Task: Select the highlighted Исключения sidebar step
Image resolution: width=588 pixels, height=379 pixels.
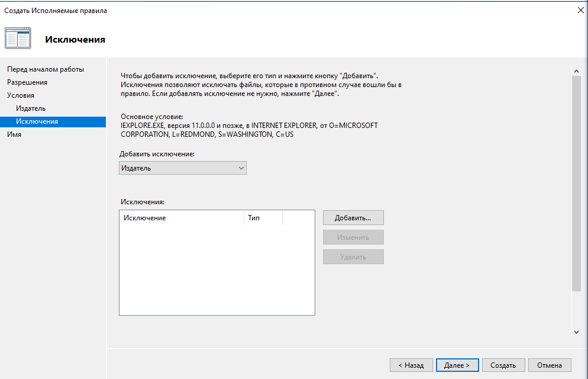Action: click(x=53, y=121)
